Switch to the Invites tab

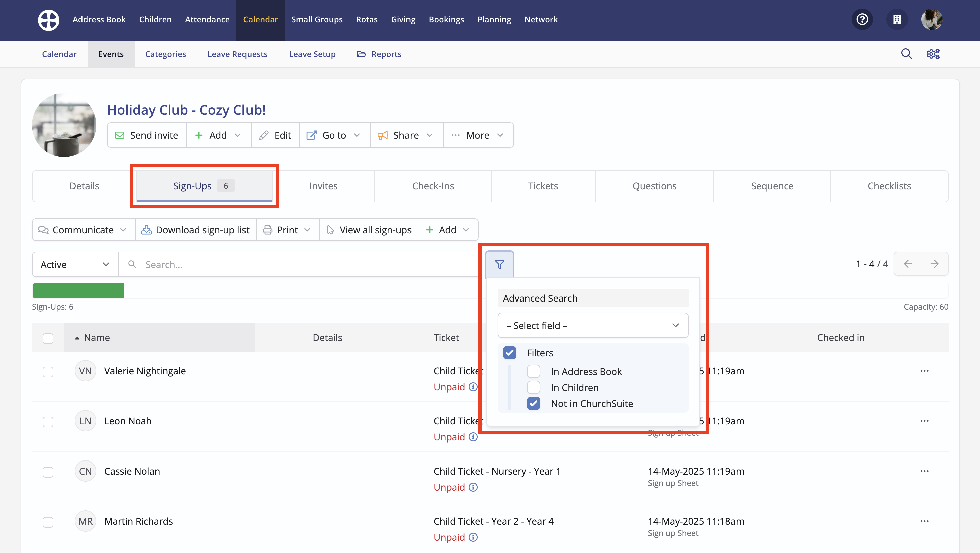coord(323,186)
